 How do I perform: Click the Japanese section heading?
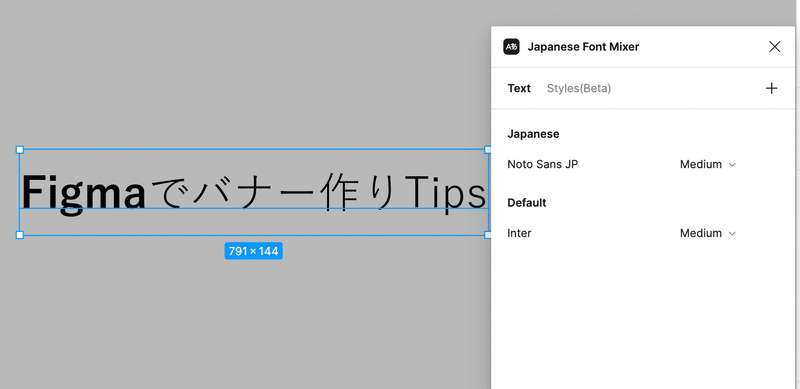(533, 134)
